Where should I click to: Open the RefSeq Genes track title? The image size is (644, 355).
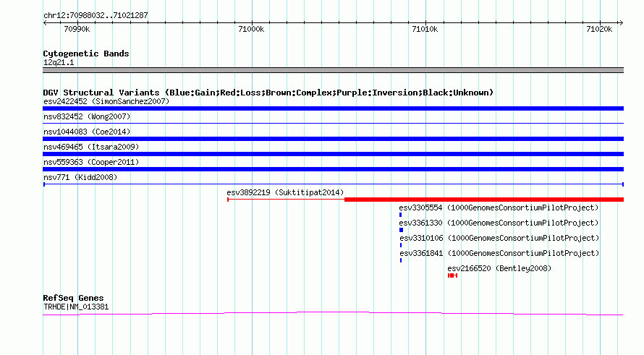point(73,298)
